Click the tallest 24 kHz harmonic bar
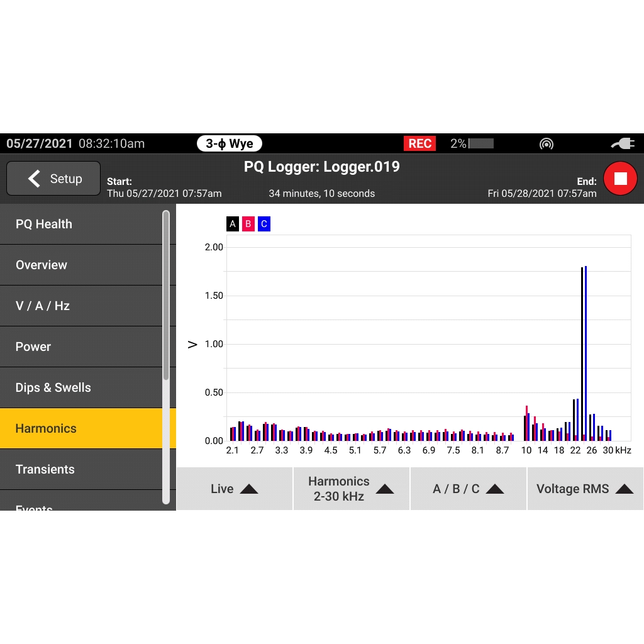 [x=586, y=353]
